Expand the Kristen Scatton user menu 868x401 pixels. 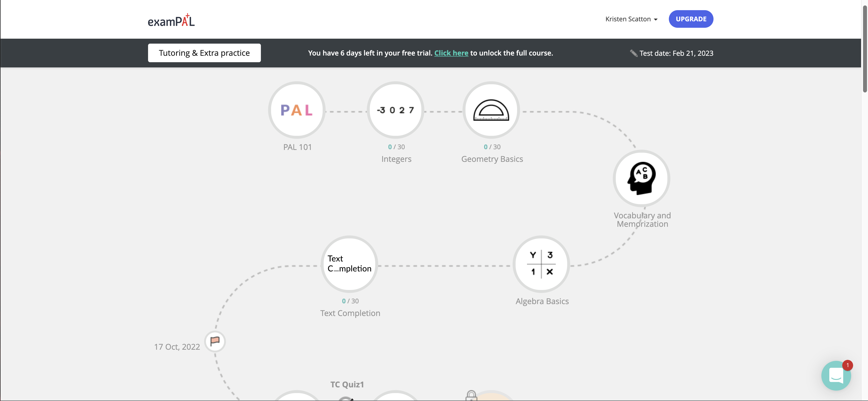click(631, 19)
